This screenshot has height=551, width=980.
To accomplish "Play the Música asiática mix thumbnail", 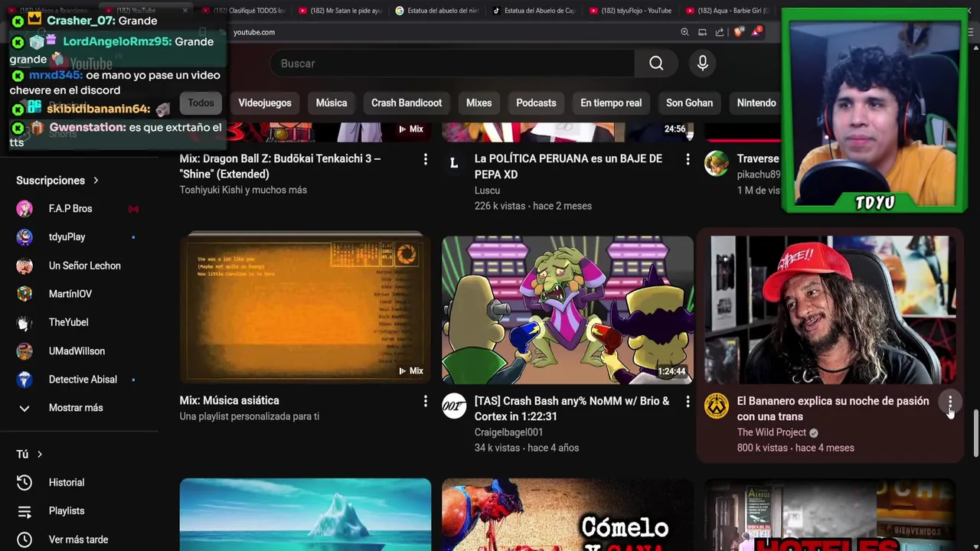I will [305, 309].
